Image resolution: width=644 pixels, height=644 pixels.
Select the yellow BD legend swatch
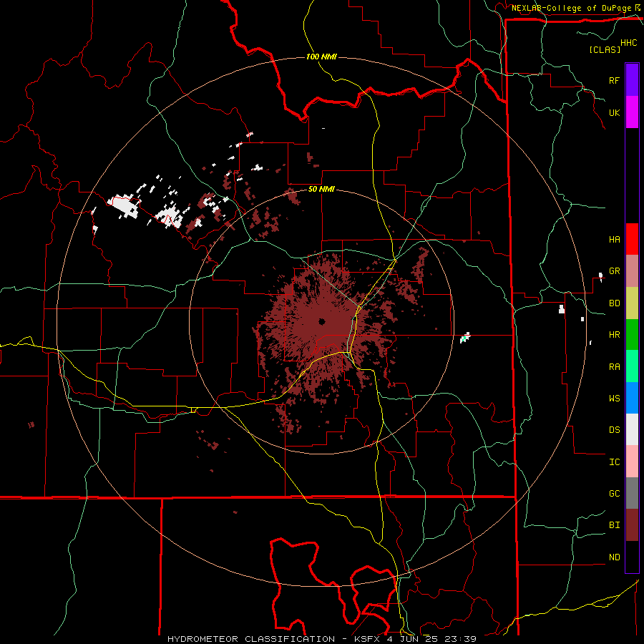[632, 303]
